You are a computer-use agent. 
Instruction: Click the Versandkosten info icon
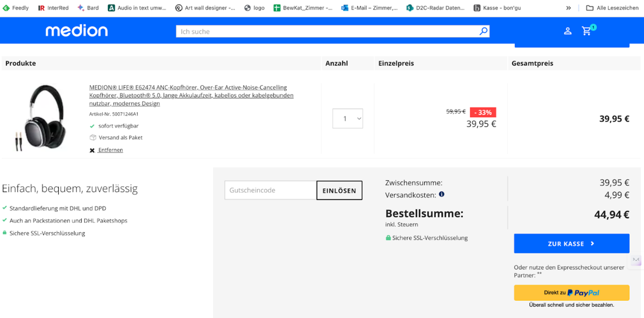coord(441,194)
